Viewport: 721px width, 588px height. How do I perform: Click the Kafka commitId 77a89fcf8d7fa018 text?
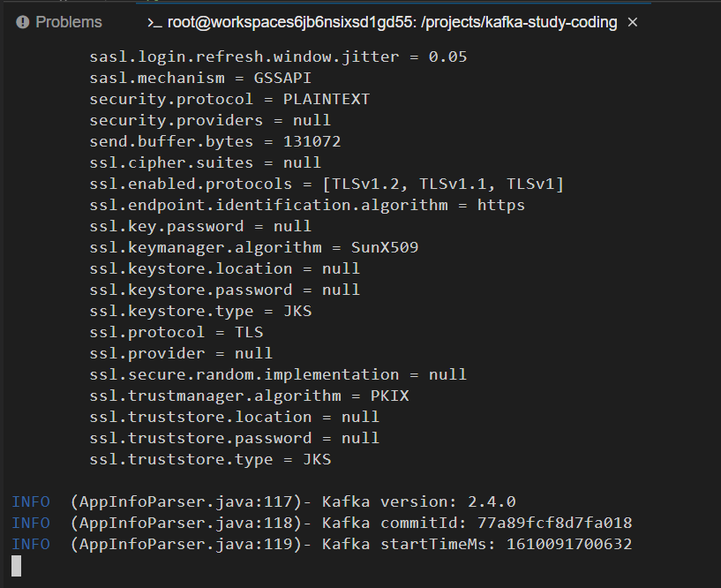tap(477, 523)
